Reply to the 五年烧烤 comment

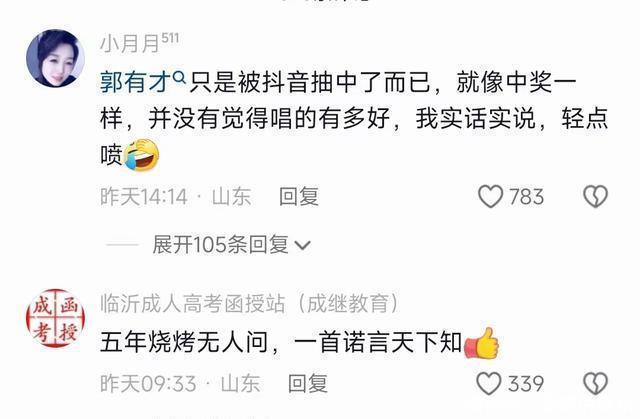(x=308, y=384)
